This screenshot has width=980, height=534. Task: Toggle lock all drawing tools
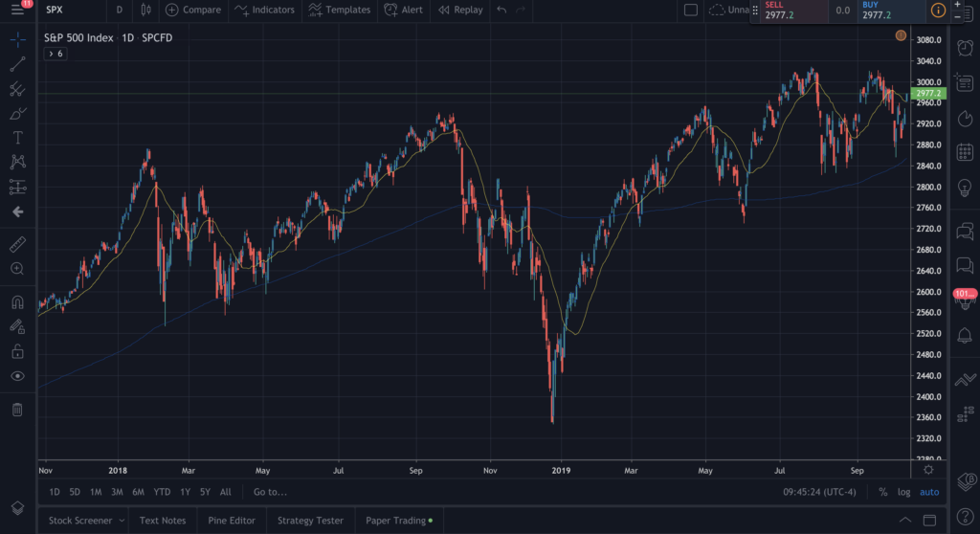tap(17, 351)
